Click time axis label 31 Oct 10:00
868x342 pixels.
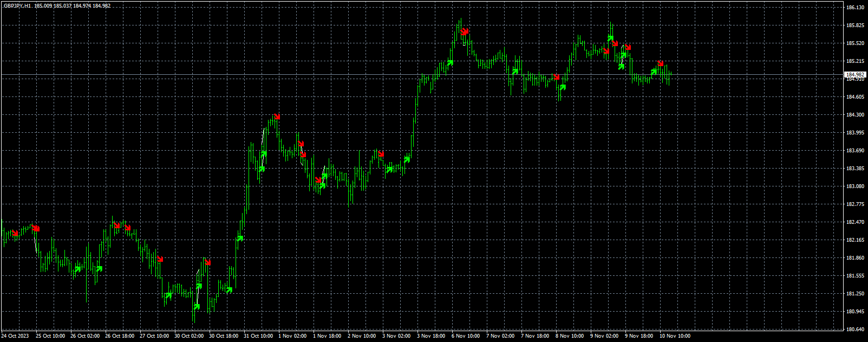pos(258,336)
